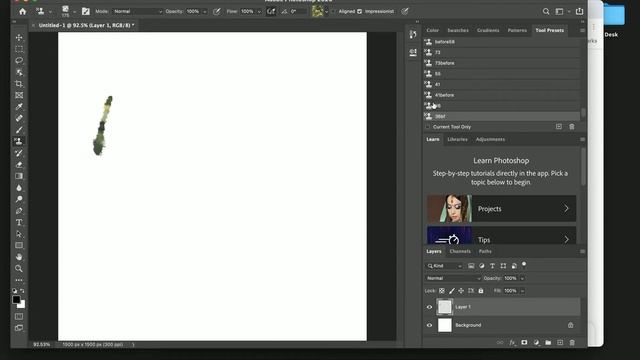Toggle lock all padlock in Layers panel
Viewport: 640px width, 360px height.
click(481, 291)
